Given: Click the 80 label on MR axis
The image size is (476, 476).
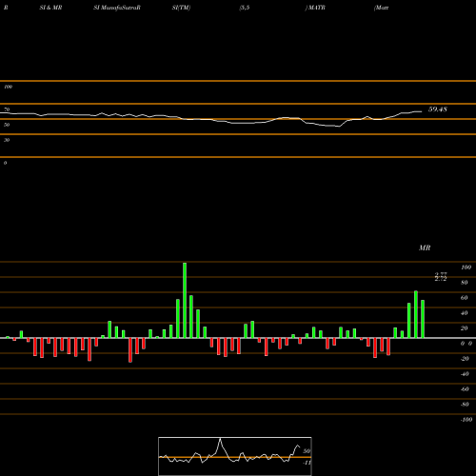Looking at the screenshot, I should [x=465, y=283].
